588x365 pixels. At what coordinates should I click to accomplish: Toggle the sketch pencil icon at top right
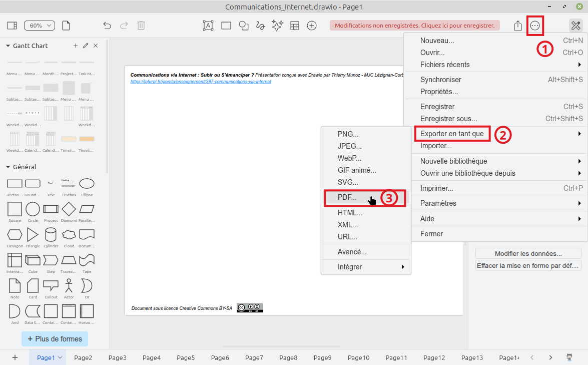(x=575, y=26)
